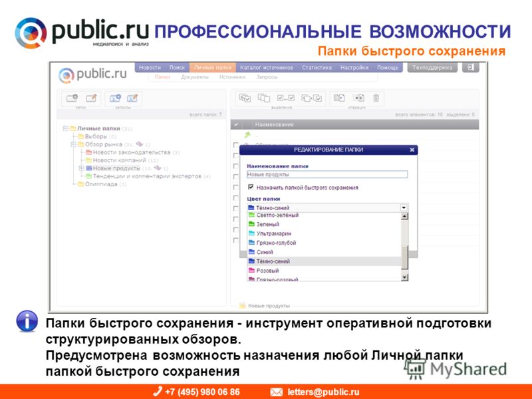Image resolution: width=532 pixels, height=399 pixels.
Task: Choose Зеленый folder color
Action: point(325,224)
